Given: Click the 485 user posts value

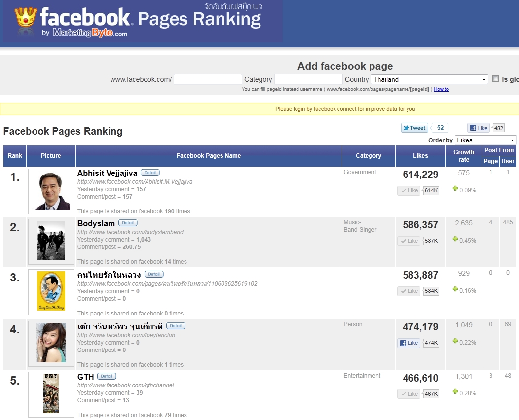Looking at the screenshot, I should tap(508, 222).
